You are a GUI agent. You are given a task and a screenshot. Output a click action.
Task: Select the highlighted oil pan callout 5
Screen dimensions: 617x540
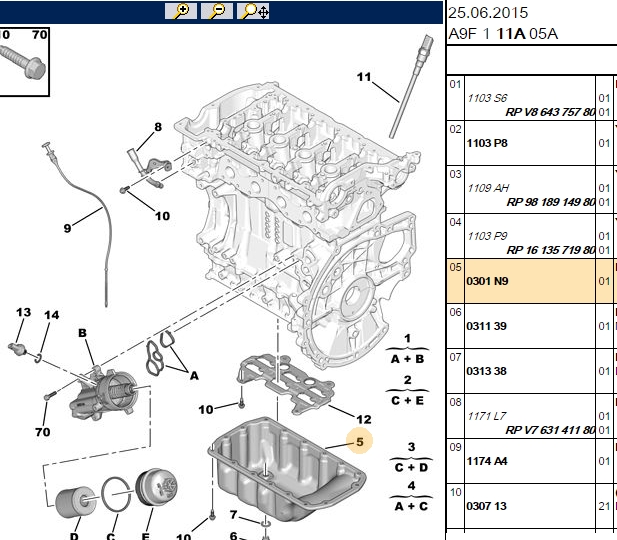click(x=359, y=442)
